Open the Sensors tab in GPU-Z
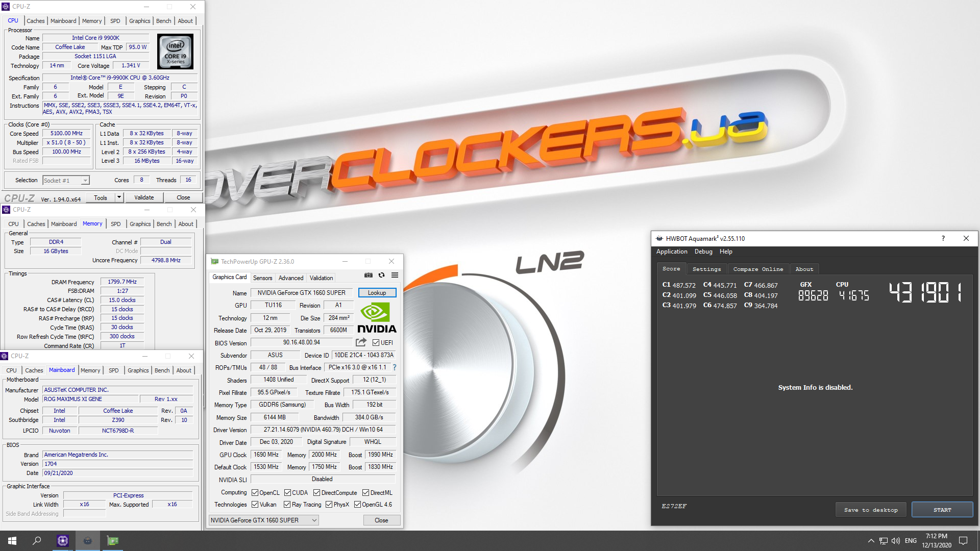The height and width of the screenshot is (551, 980). pos(262,278)
